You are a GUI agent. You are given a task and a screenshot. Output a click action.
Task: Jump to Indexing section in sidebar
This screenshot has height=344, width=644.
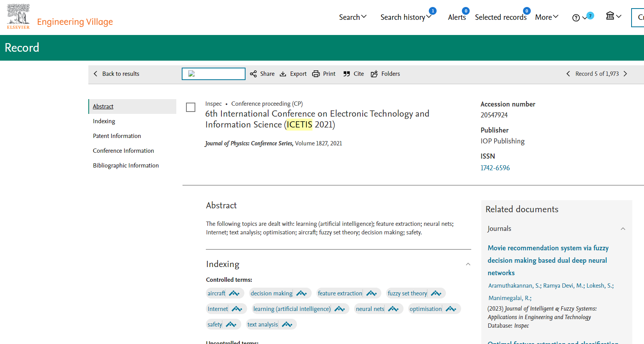[x=104, y=121]
